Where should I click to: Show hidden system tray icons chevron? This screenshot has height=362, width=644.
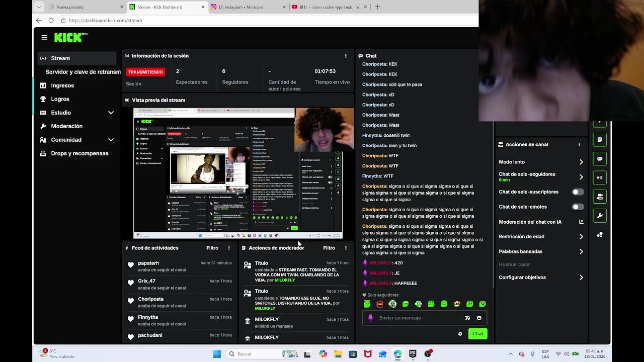pos(511,354)
